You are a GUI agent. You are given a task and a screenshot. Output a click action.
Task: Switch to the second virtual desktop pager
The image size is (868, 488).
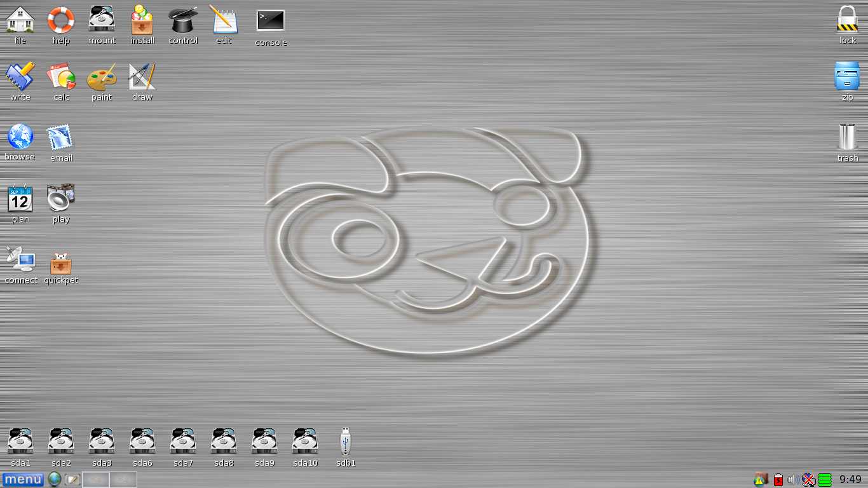pyautogui.click(x=123, y=480)
